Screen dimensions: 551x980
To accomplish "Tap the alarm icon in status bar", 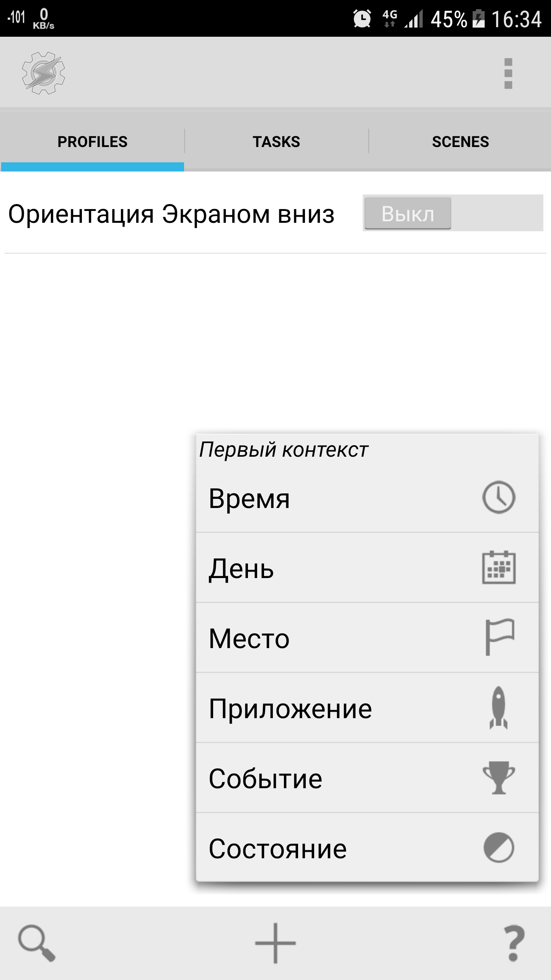I will pos(362,19).
